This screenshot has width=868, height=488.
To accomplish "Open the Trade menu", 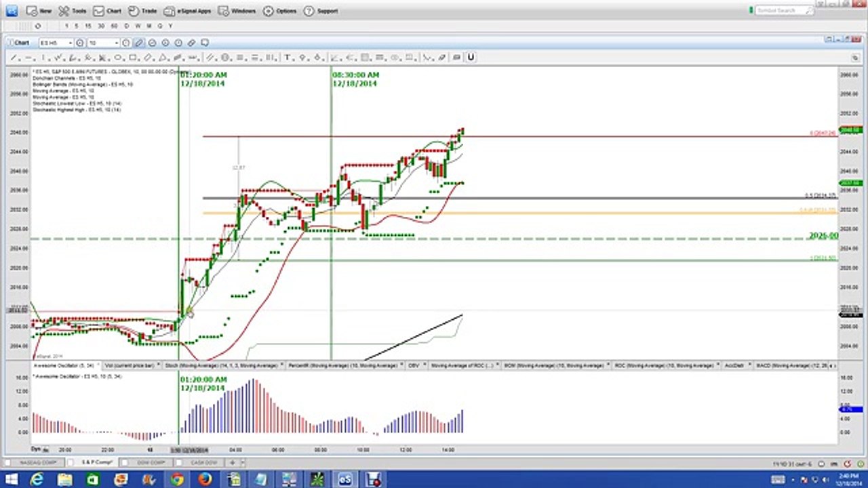I will tap(142, 11).
